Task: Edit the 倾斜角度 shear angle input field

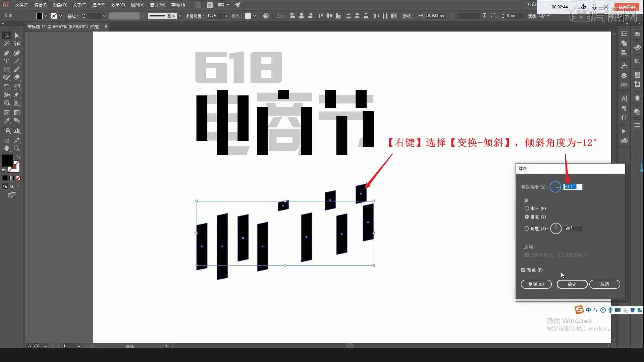Action: (x=573, y=186)
